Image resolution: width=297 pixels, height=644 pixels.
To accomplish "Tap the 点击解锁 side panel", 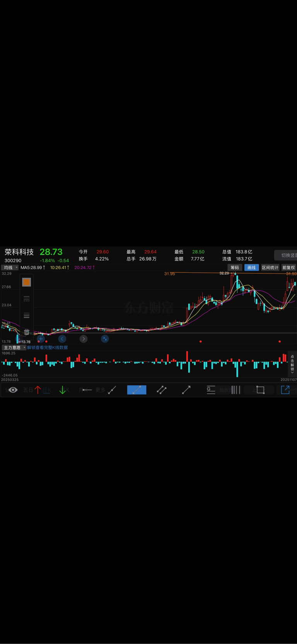I will pos(292,364).
